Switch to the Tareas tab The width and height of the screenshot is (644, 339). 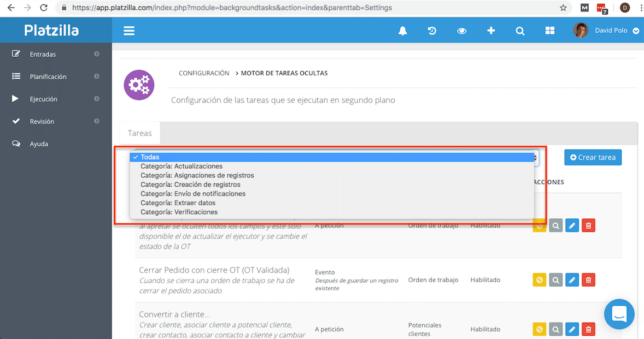tap(140, 133)
